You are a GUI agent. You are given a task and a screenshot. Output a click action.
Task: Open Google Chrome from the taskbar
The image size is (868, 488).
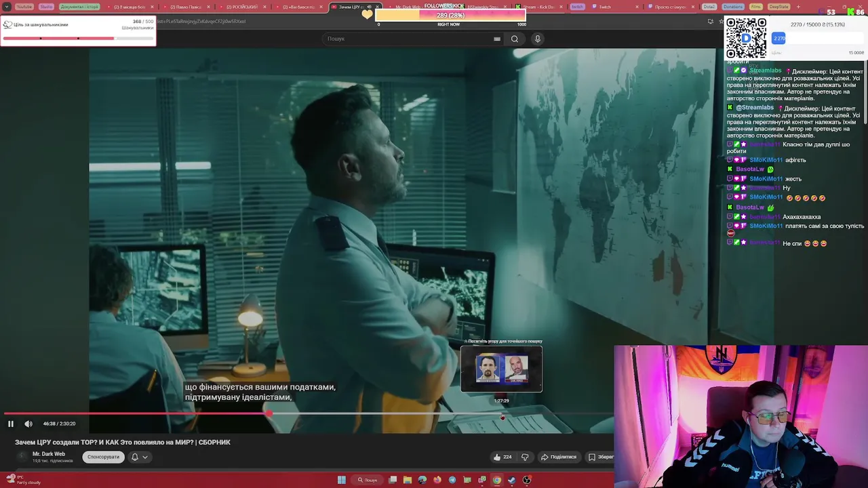497,480
